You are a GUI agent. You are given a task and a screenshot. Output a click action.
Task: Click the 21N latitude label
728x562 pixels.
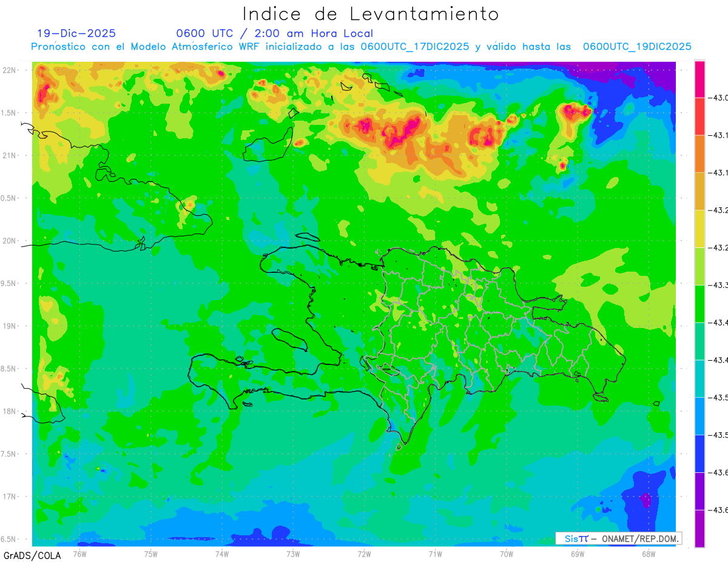pyautogui.click(x=10, y=155)
